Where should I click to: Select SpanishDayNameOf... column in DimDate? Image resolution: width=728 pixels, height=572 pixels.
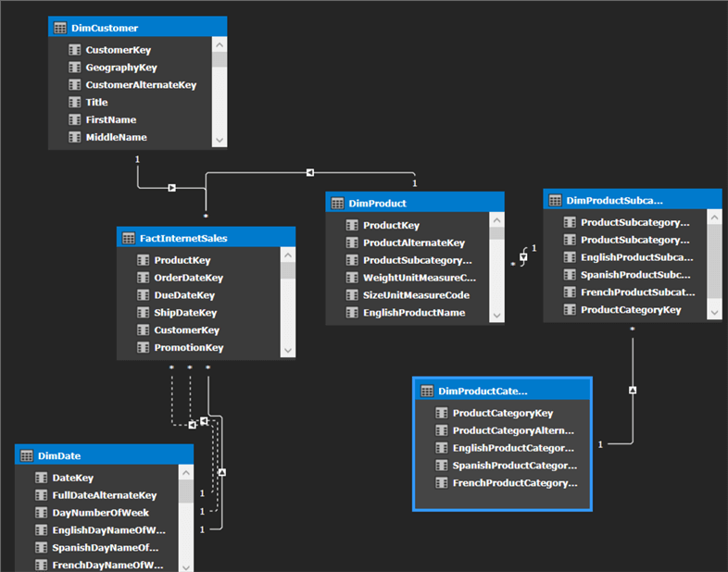click(x=105, y=548)
